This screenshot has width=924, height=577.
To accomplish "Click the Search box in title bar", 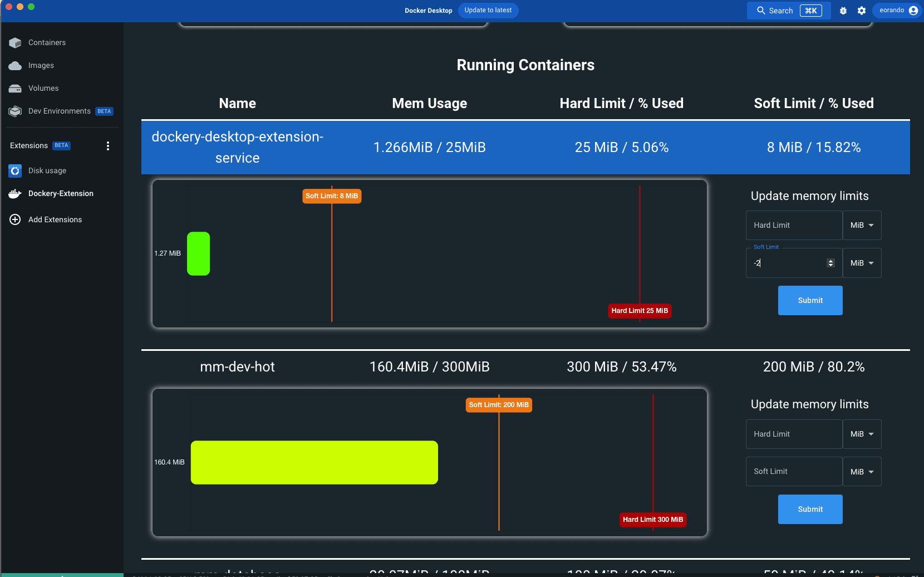I will [789, 11].
